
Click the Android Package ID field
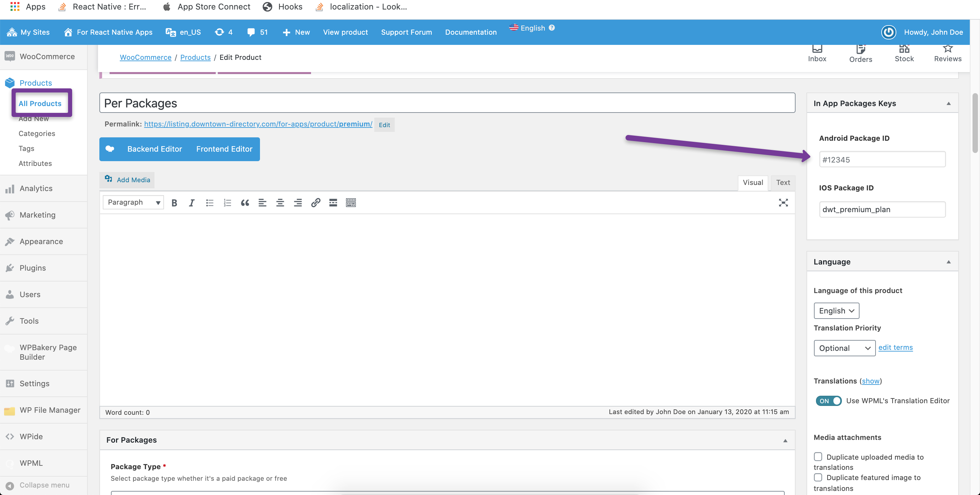click(882, 160)
